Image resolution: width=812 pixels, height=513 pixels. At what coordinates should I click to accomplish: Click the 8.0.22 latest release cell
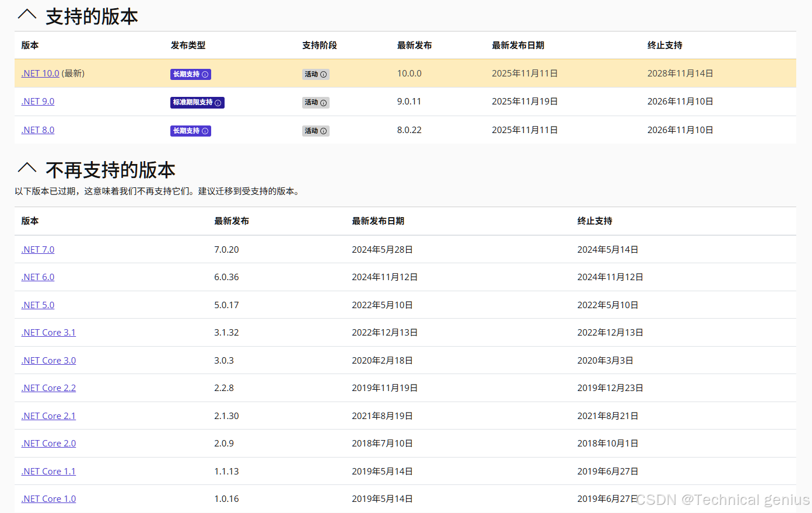tap(409, 130)
